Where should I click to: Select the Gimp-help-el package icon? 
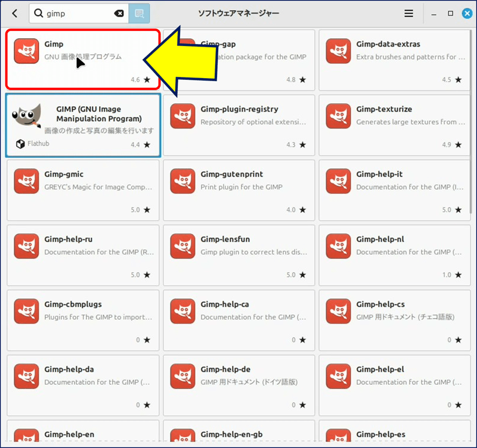pos(338,376)
